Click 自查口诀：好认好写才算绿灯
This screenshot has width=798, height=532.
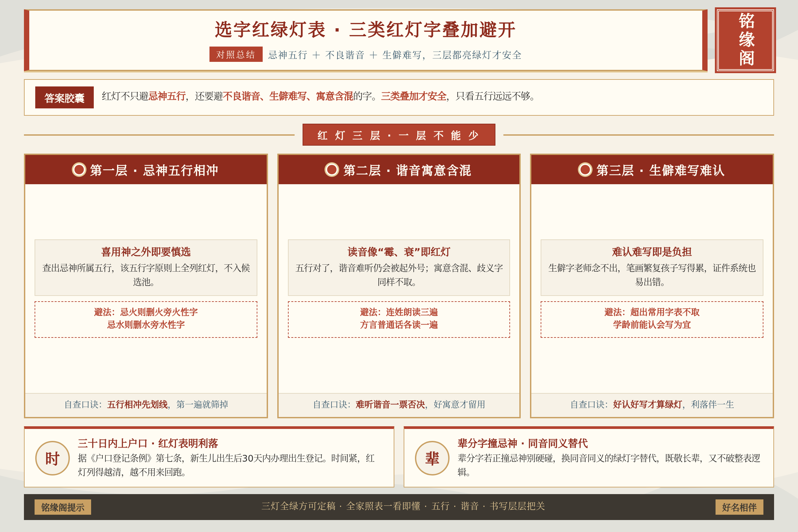(652, 404)
